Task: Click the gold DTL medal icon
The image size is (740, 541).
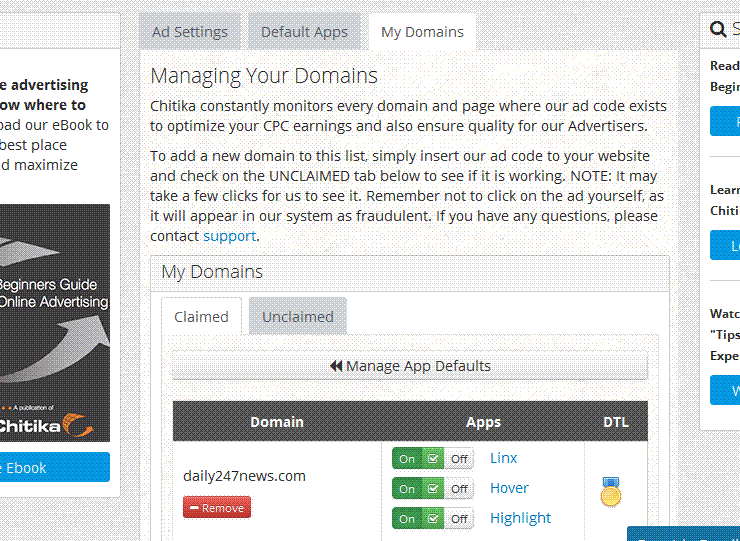Action: pos(611,492)
